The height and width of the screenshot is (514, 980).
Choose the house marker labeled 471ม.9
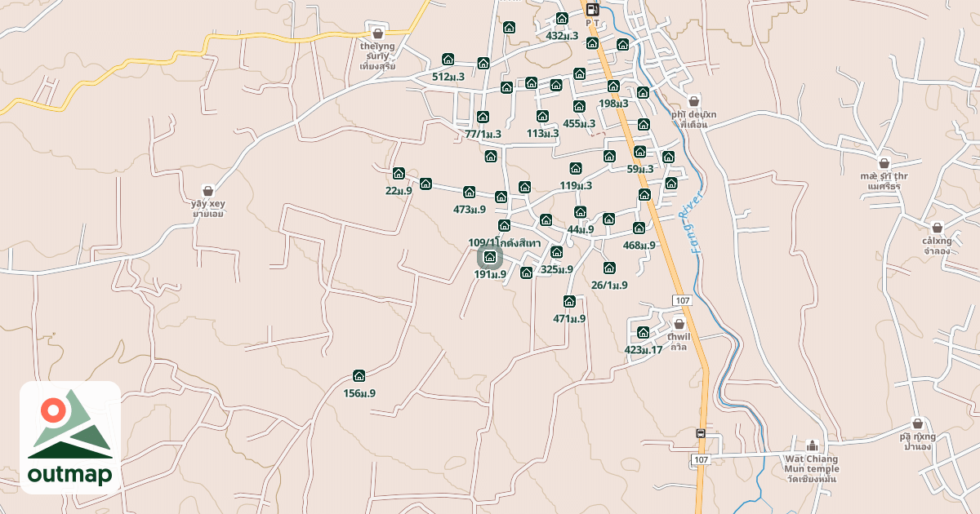pos(569,301)
